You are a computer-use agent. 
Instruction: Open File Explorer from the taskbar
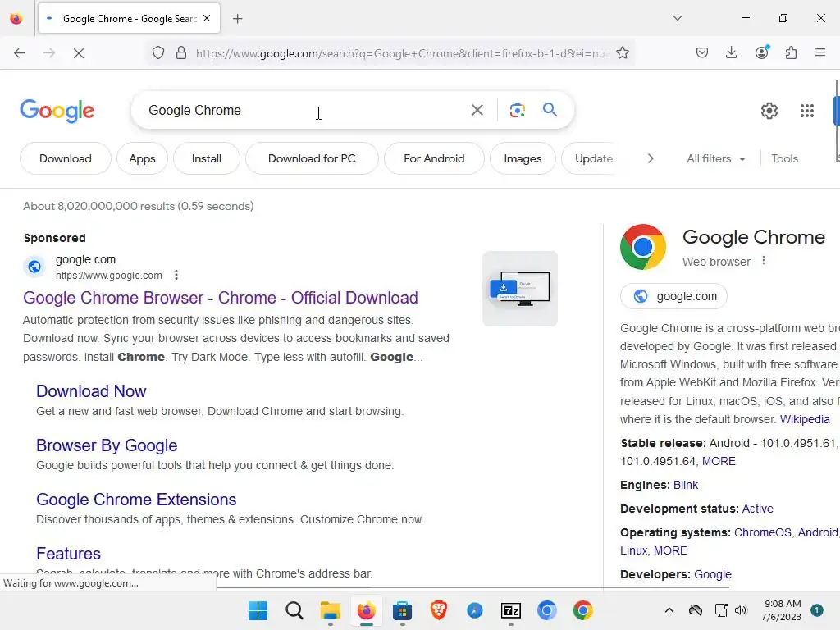330,610
